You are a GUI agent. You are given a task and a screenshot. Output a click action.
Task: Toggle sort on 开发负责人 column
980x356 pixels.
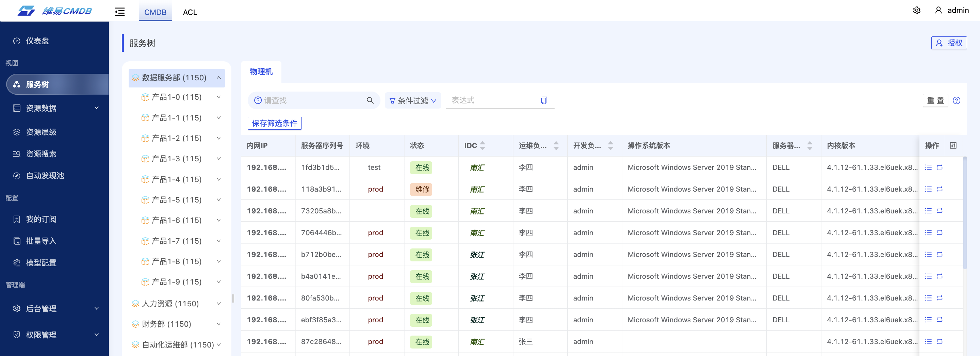click(610, 146)
